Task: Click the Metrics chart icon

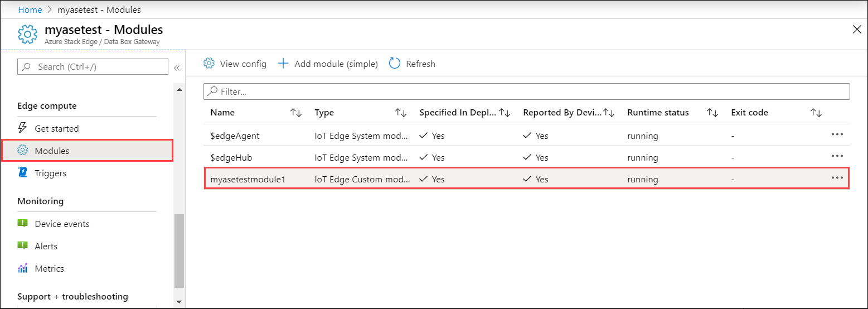Action: 23,268
